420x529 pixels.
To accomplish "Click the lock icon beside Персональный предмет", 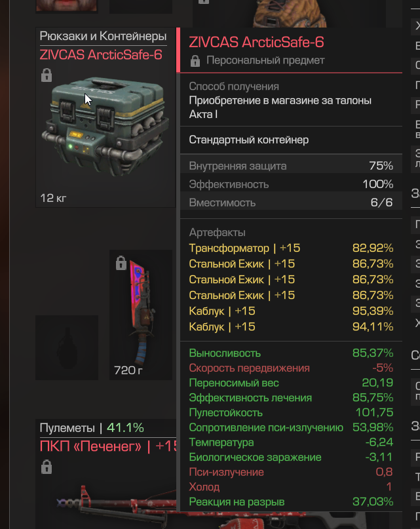I will click(x=195, y=61).
